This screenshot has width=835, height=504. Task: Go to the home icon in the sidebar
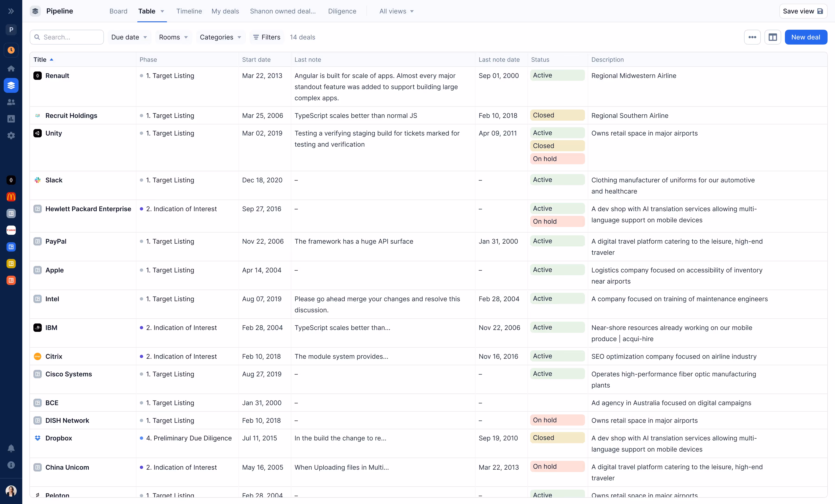pyautogui.click(x=11, y=68)
